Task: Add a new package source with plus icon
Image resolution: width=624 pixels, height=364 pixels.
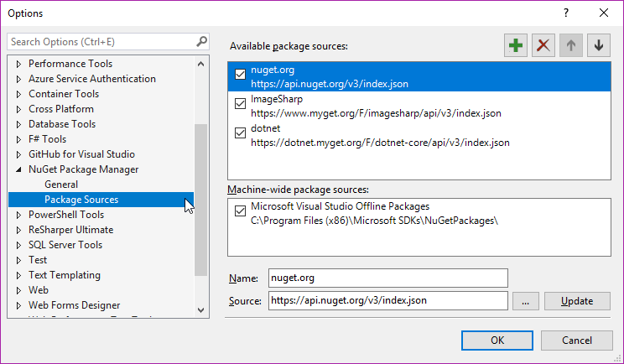Action: pos(517,46)
